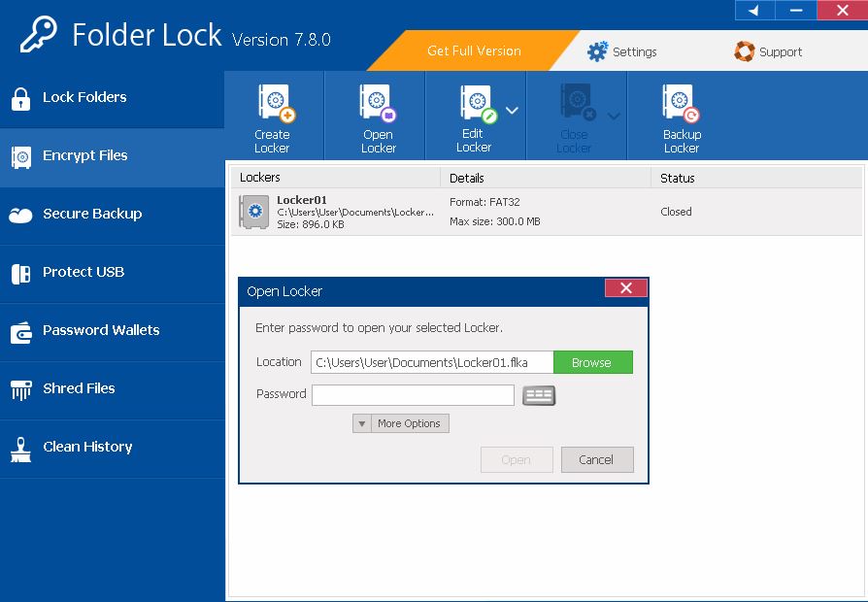Expand the Edit Locker dropdown arrow
This screenshot has width=868, height=602.
click(x=512, y=112)
